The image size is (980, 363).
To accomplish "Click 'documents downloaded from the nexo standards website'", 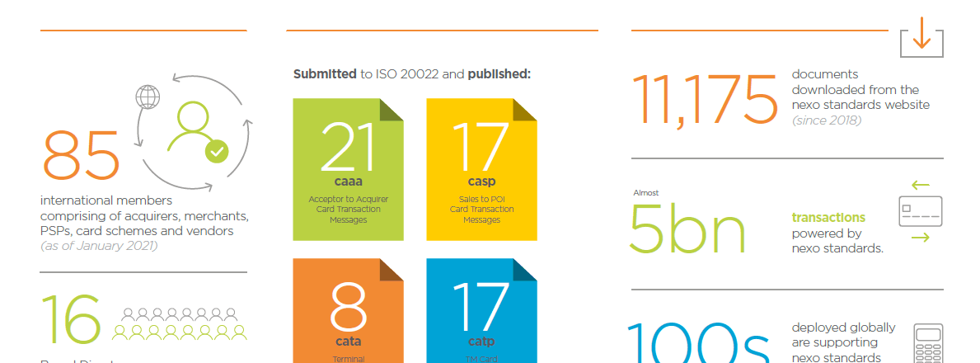I will (860, 89).
